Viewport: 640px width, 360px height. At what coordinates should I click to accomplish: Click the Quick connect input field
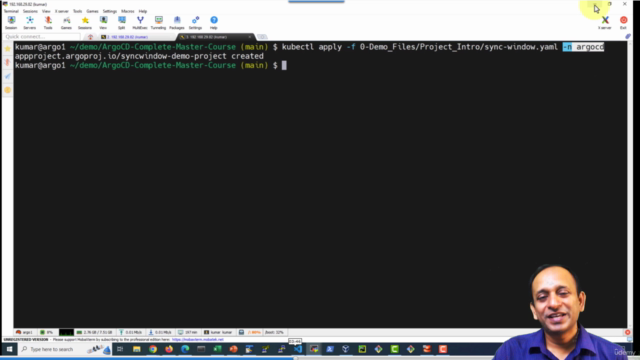tap(41, 37)
